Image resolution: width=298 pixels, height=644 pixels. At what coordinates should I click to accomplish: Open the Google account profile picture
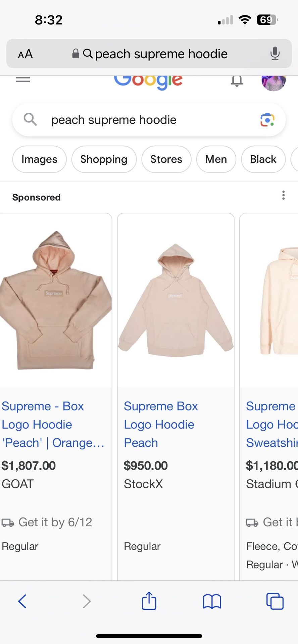[x=274, y=82]
